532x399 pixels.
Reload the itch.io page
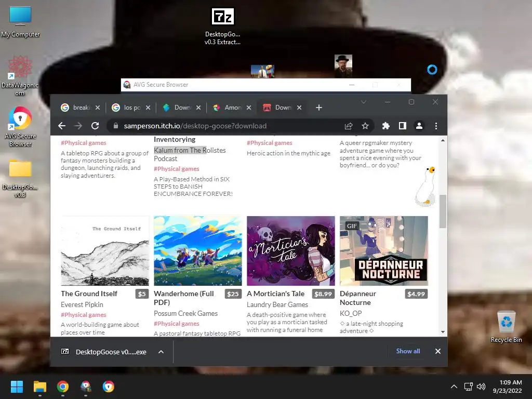[95, 126]
